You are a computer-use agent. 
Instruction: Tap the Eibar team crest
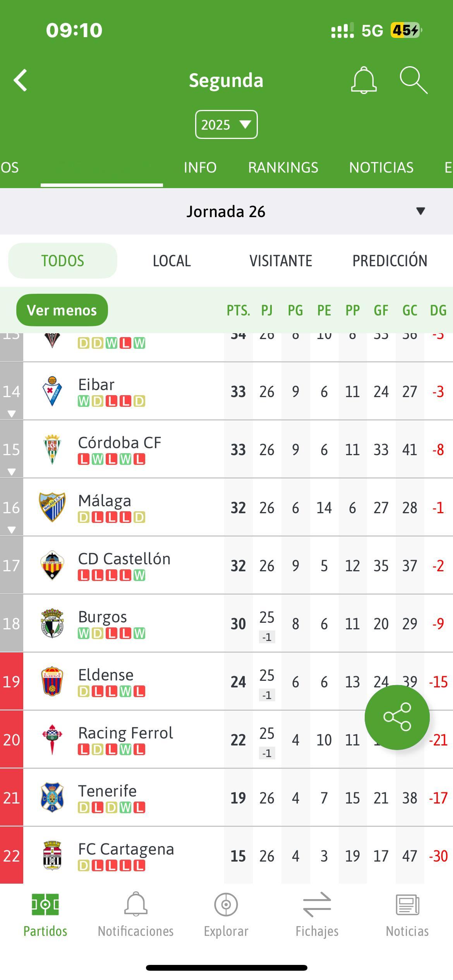click(52, 391)
